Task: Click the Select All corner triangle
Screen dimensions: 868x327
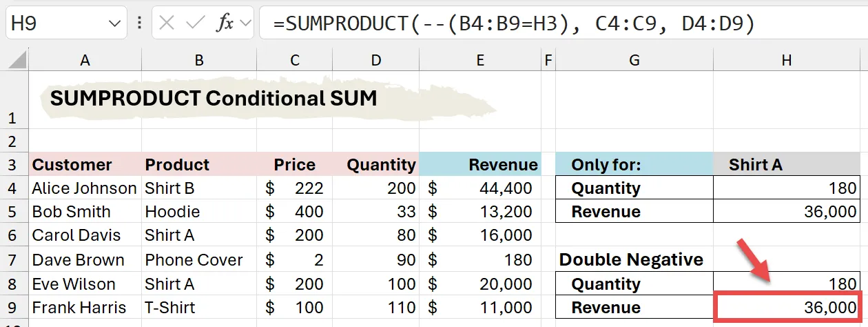Action: (18, 61)
